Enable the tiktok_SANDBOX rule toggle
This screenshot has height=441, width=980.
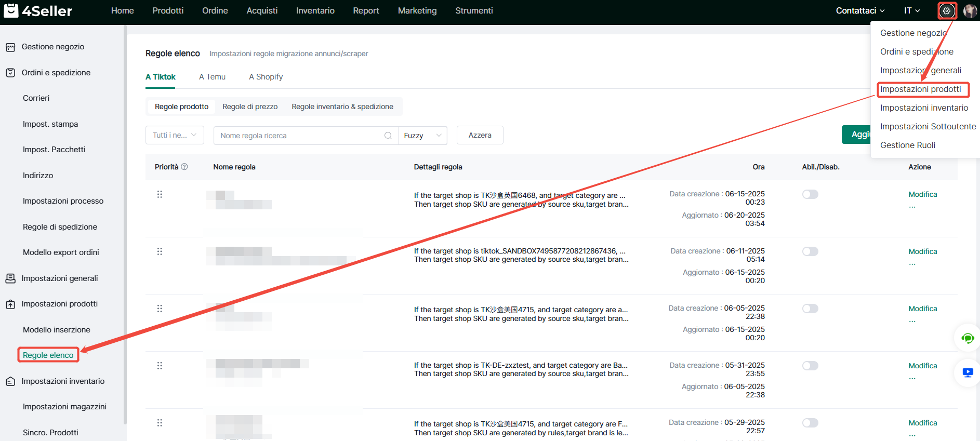tap(810, 251)
